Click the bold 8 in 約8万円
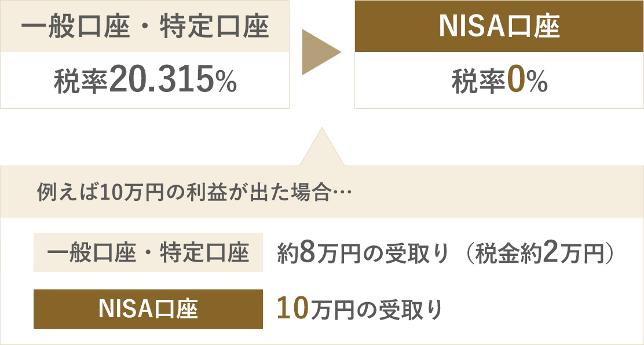The width and height of the screenshot is (644, 345). [306, 254]
